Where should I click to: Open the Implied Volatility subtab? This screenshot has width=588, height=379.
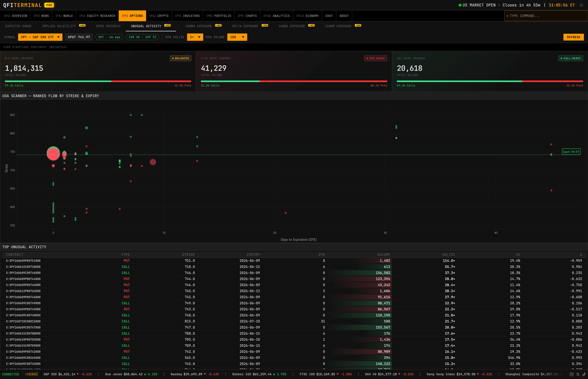click(59, 26)
